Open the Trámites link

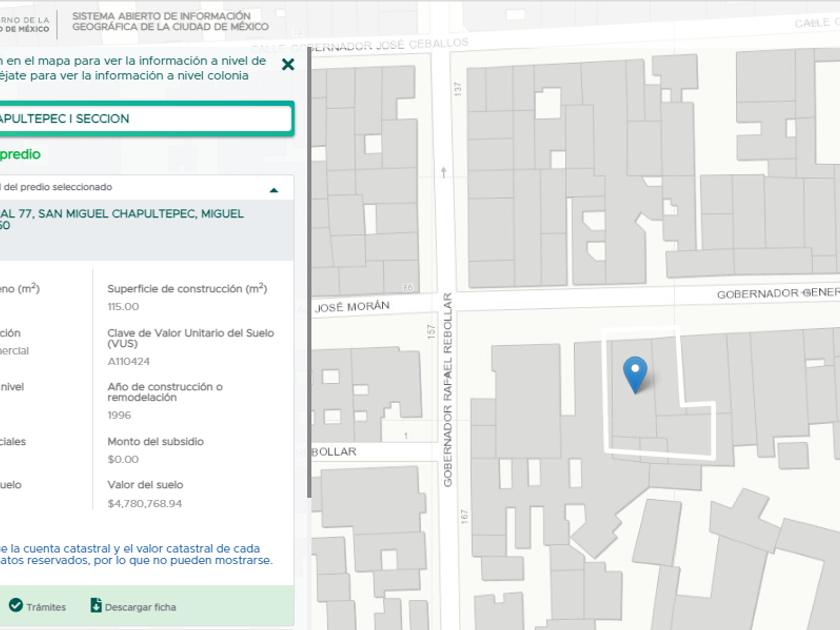tap(46, 607)
